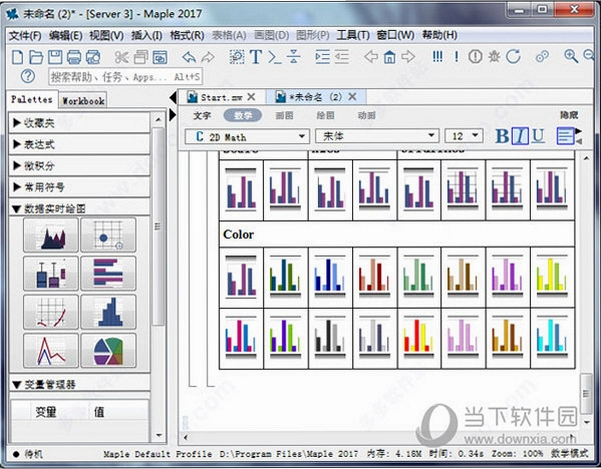Switch to the Start.mw document tab
601x469 pixels.
(221, 97)
